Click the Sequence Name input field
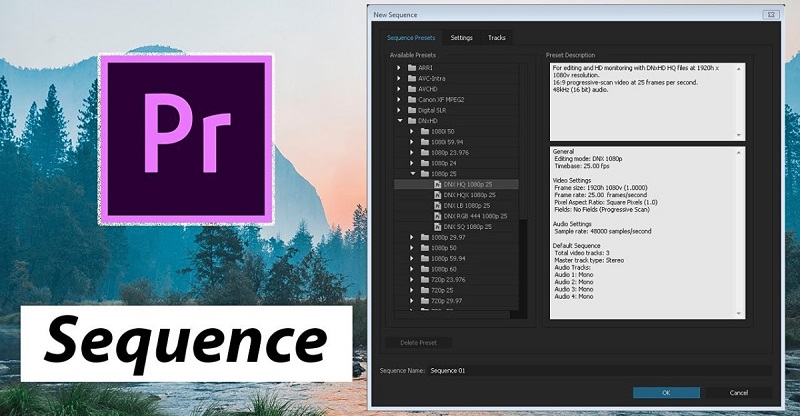Screen dimensions: 800x416 pos(600,371)
